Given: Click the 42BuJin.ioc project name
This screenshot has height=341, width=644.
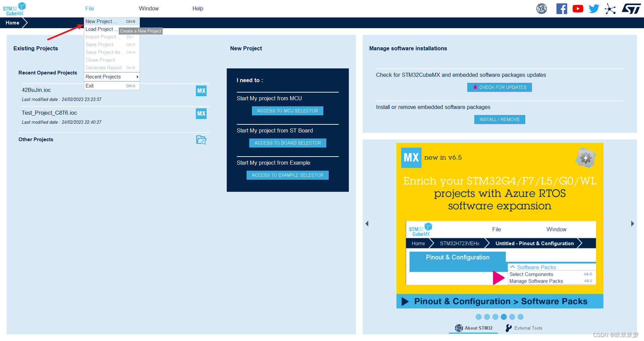Looking at the screenshot, I should pyautogui.click(x=36, y=90).
